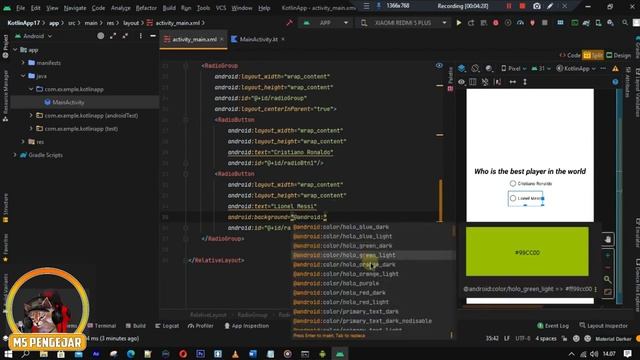Viewport: 640px width, 360px height.
Task: Open the Logcat tool window
Action: pos(167,326)
